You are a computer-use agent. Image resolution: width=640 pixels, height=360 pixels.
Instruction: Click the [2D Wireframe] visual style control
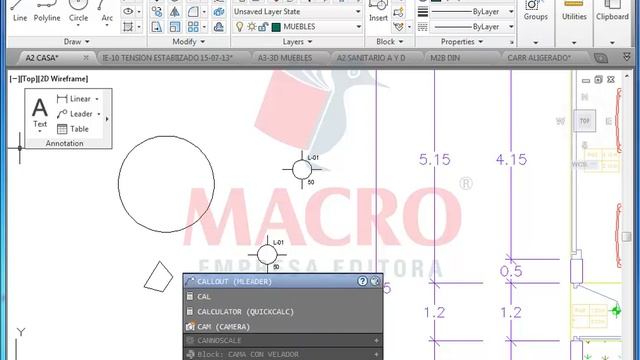[x=63, y=79]
